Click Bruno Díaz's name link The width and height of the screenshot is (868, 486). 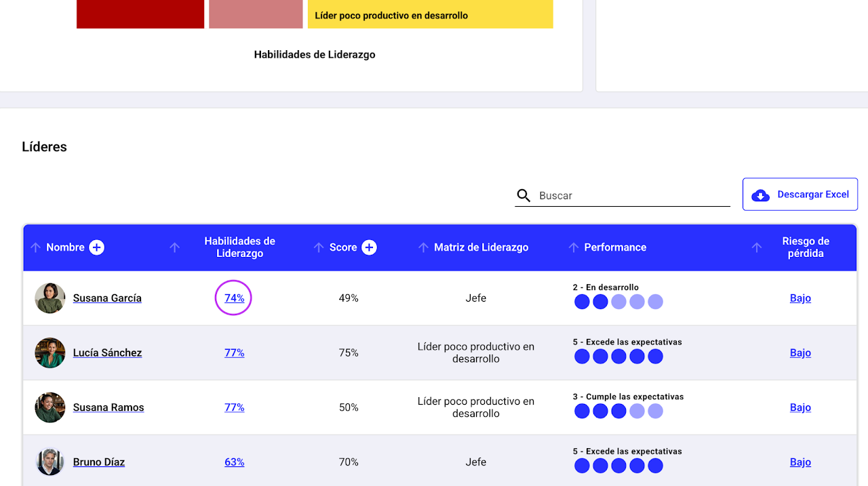(x=99, y=462)
